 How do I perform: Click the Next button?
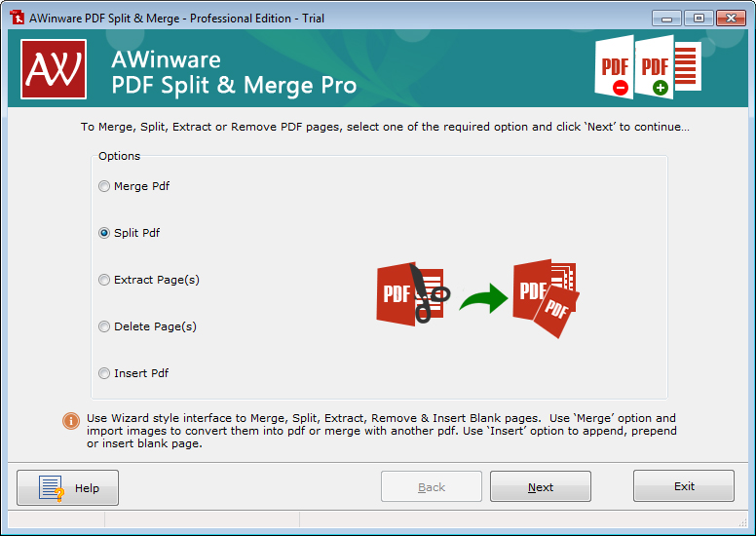541,487
